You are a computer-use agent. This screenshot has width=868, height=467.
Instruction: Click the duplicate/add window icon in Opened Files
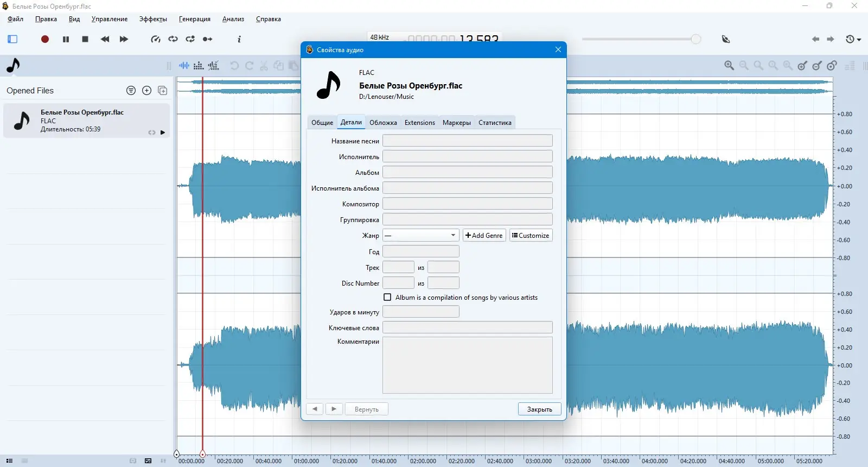162,91
